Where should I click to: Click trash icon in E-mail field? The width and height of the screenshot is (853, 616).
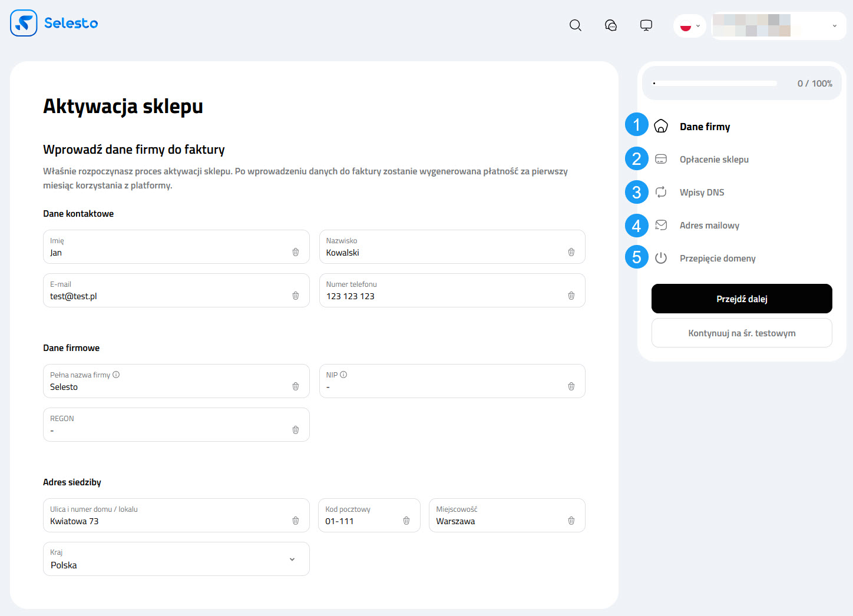(x=296, y=296)
